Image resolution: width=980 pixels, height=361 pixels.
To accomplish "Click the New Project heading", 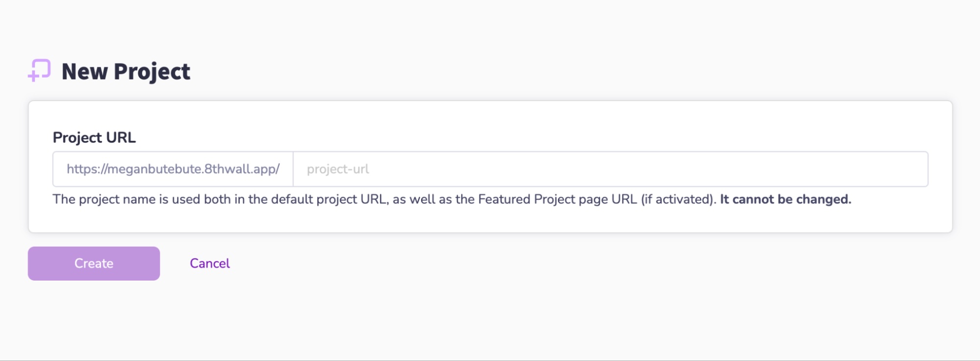I will (126, 72).
